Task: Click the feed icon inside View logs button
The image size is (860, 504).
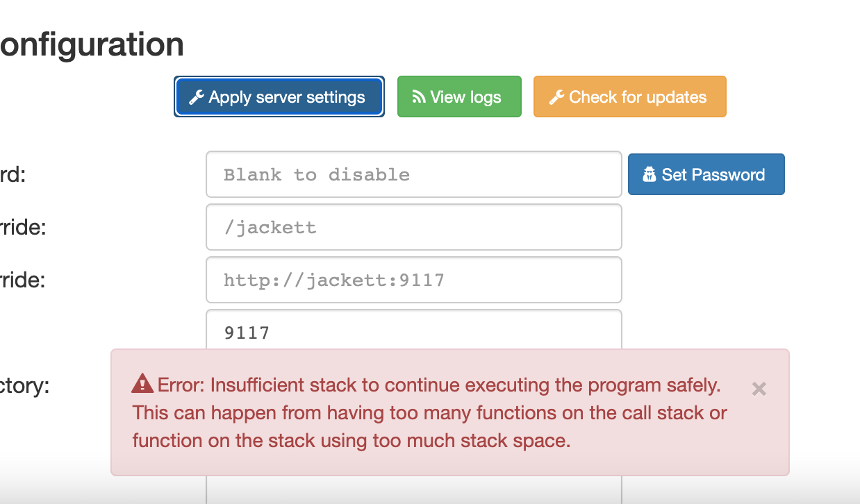Action: 420,96
